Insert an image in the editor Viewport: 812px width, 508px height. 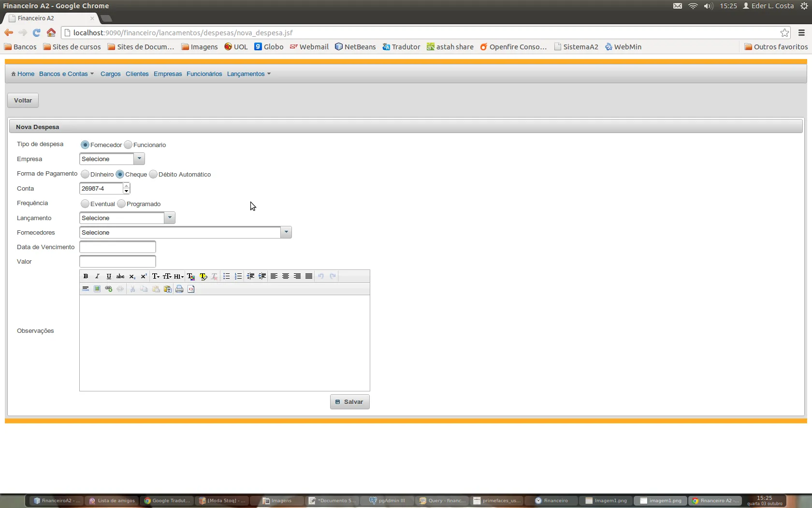[97, 289]
